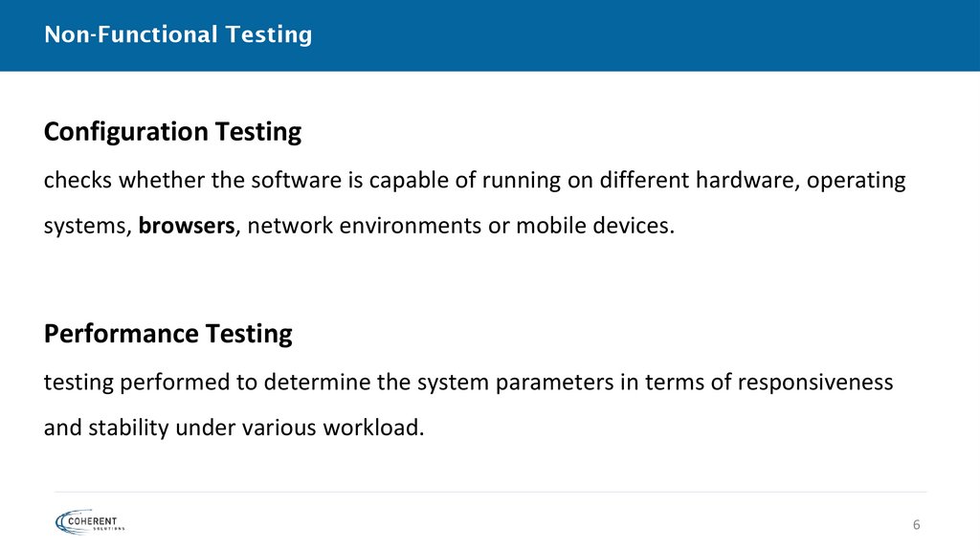Viewport: 980px width, 549px height.
Task: Select the Configuration Testing heading
Action: [x=172, y=132]
